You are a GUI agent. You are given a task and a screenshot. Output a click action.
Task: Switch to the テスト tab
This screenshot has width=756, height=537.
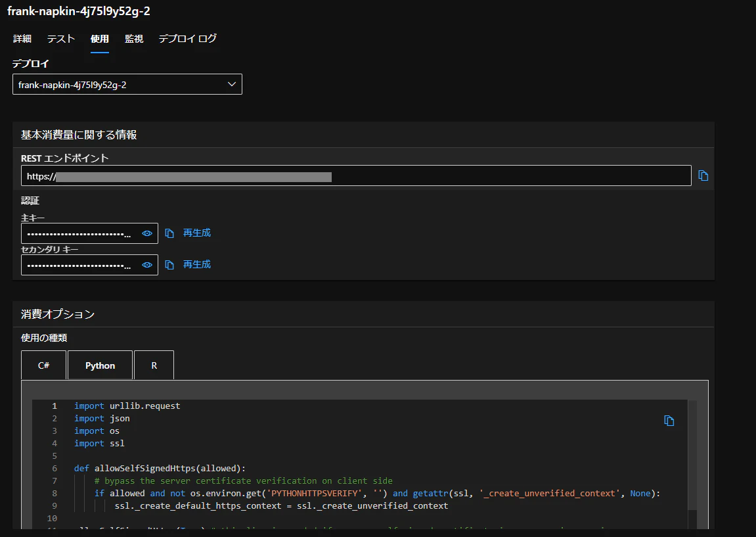coord(61,39)
